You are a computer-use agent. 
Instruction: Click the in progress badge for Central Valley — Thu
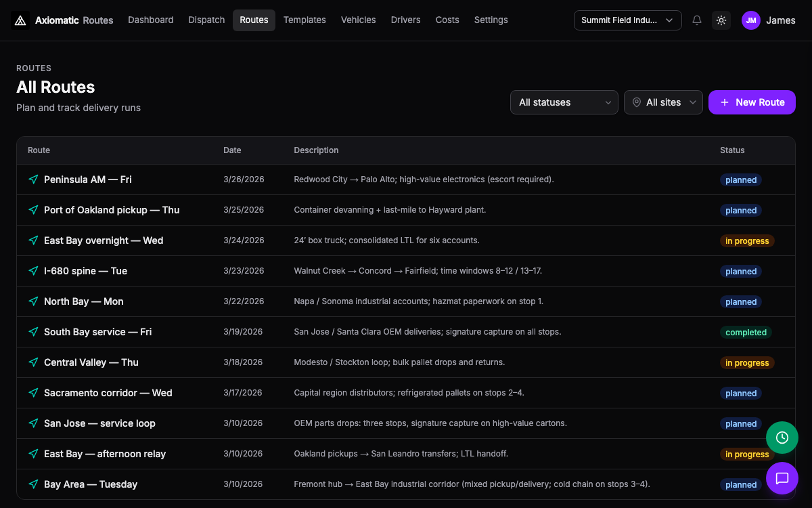pos(747,363)
